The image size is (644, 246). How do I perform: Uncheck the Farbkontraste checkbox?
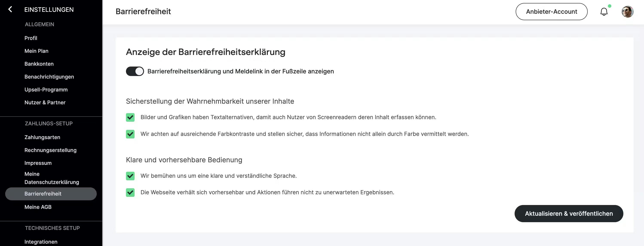130,134
